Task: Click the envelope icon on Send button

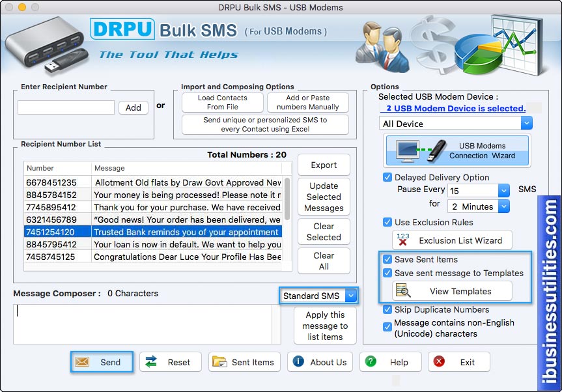Action: click(x=82, y=362)
